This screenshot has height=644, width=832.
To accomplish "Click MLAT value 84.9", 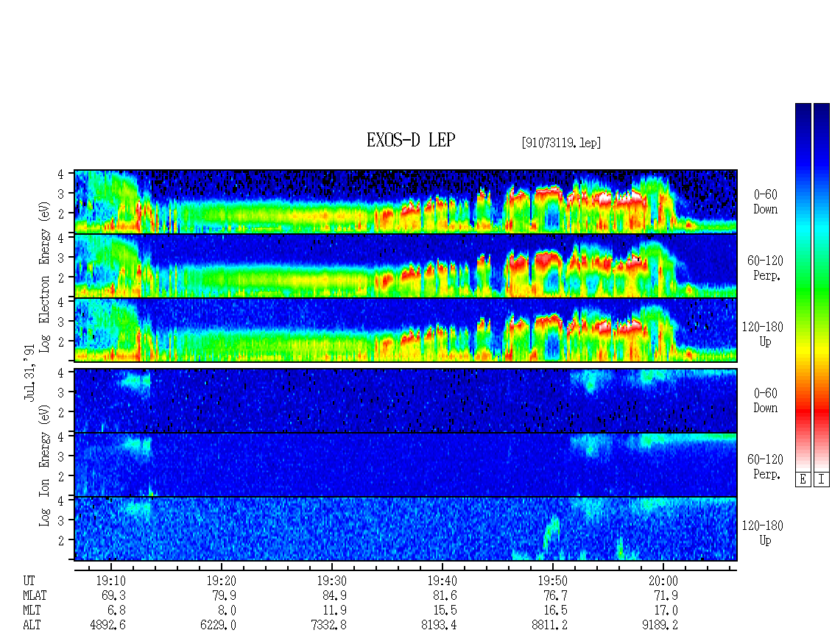I will (334, 595).
